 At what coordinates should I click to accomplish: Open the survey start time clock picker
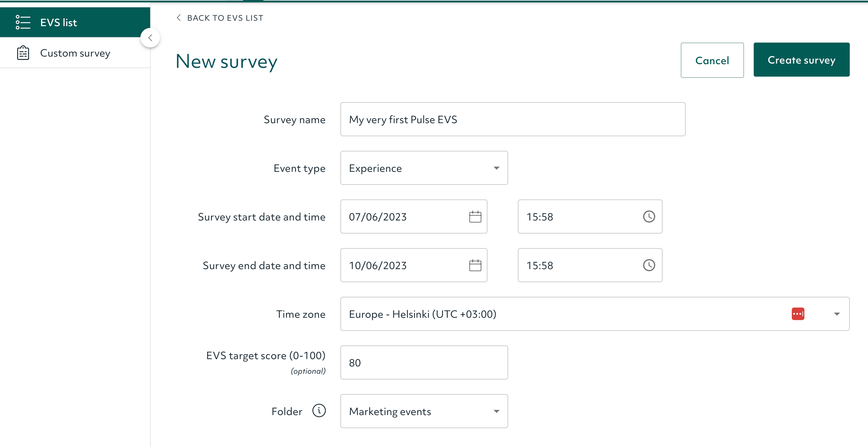[649, 217]
